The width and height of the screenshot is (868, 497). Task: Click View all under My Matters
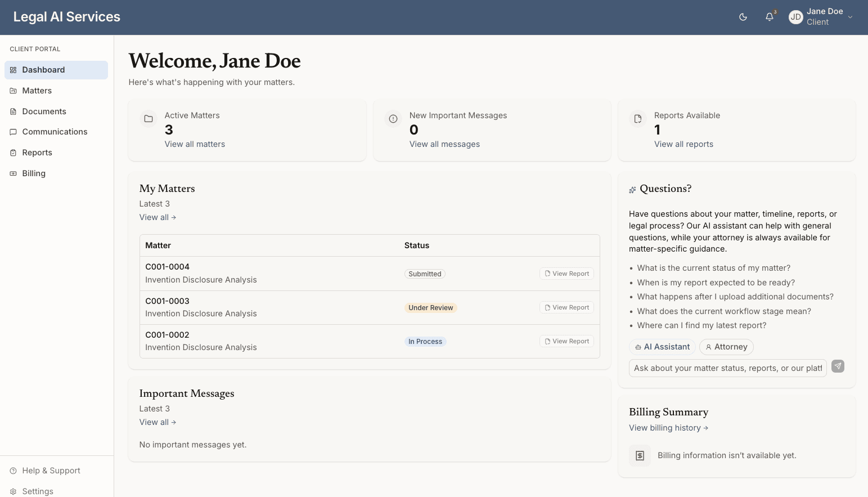pyautogui.click(x=158, y=217)
